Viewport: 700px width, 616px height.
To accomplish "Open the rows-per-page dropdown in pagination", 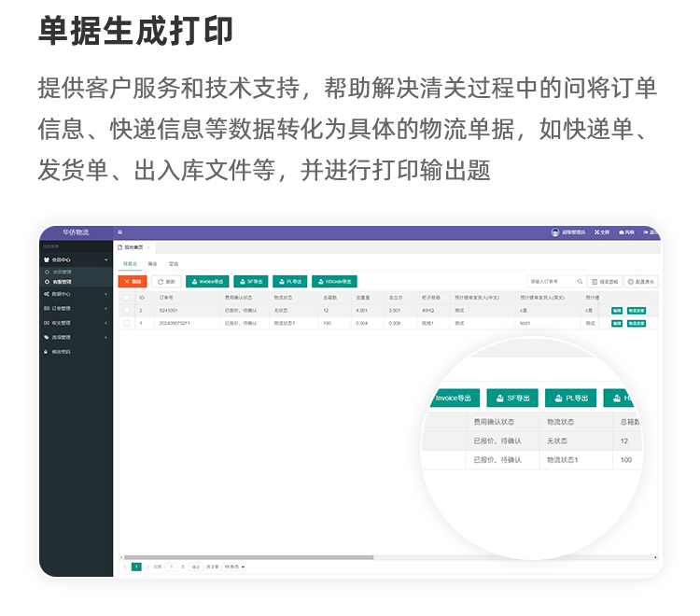I will click(235, 567).
